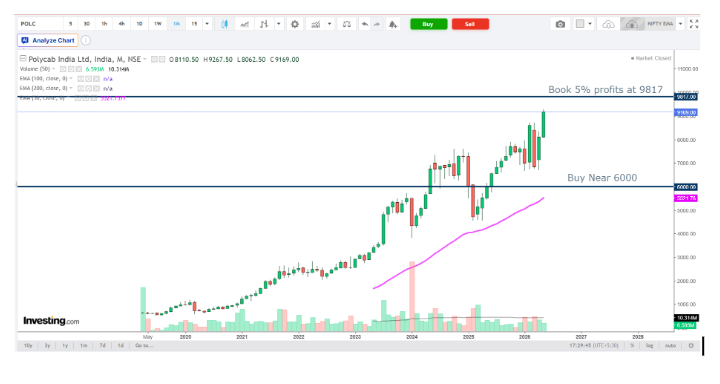Viewport: 720px width, 384px height.
Task: Redo the last chart action
Action: [x=377, y=24]
